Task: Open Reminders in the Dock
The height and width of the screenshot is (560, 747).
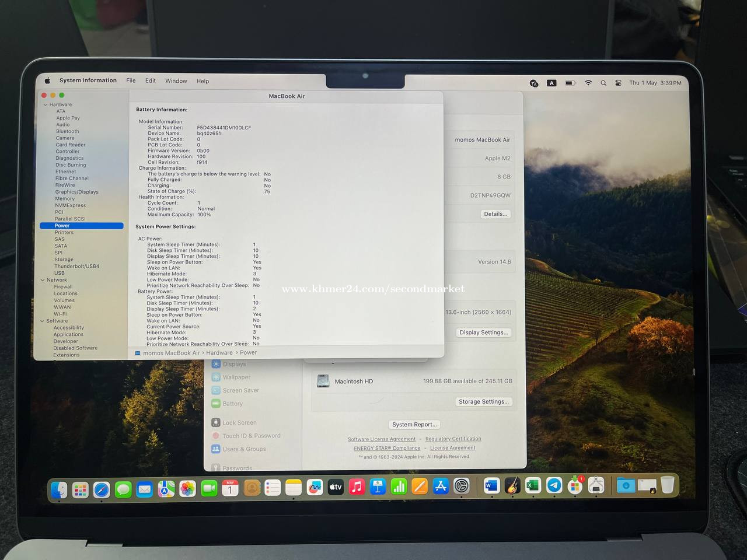Action: click(273, 488)
